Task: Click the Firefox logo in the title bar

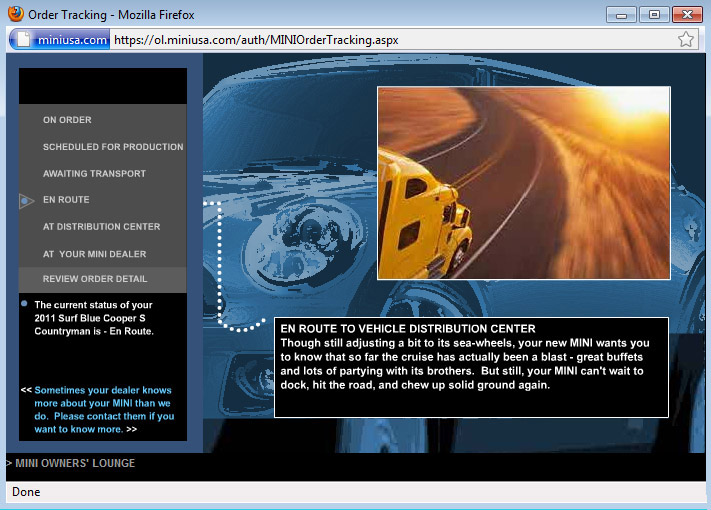Action: point(16,14)
